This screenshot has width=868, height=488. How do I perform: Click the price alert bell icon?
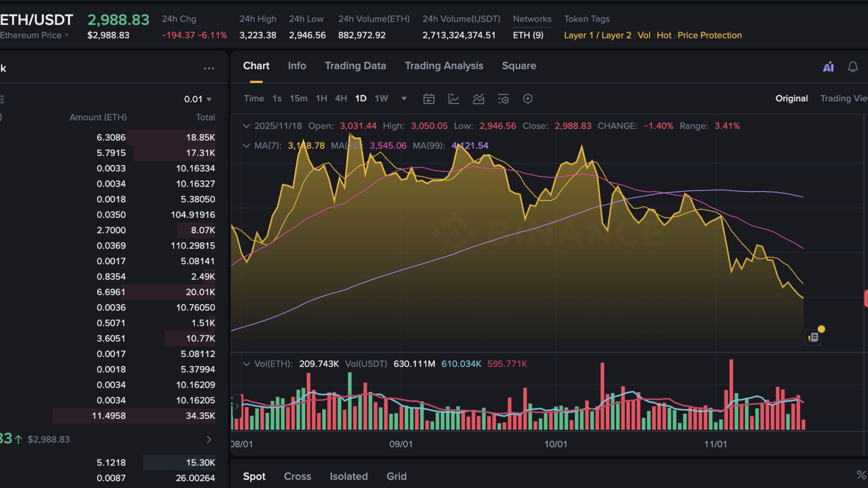pos(853,67)
